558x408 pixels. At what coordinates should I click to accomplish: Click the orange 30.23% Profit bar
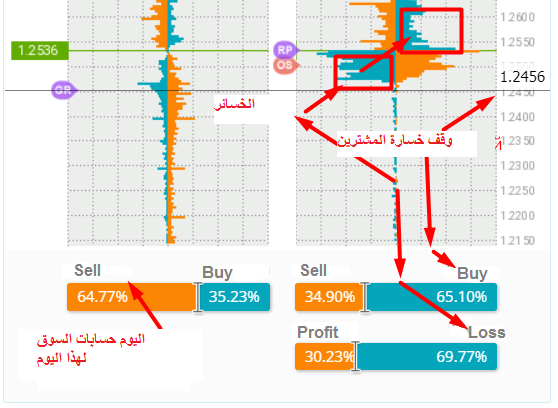pos(325,356)
